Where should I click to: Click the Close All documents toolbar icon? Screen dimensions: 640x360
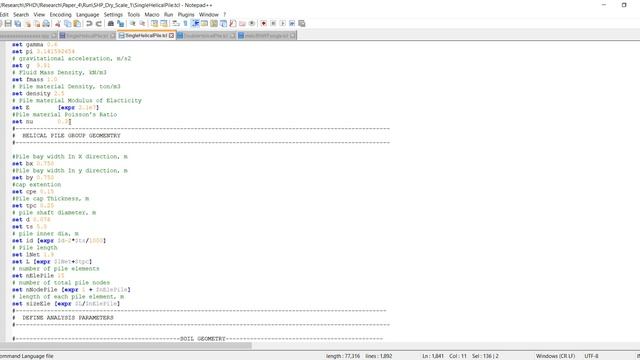[x=37, y=24]
